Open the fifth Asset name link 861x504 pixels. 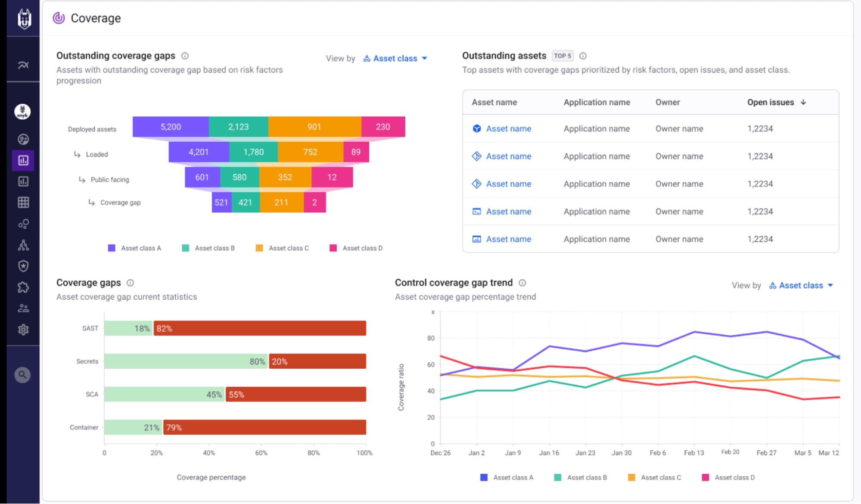coord(508,239)
